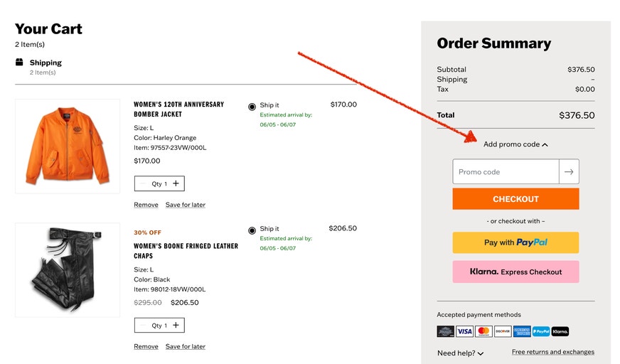This screenshot has height=364, width=620.
Task: Choose Klarna Express Checkout
Action: (515, 272)
